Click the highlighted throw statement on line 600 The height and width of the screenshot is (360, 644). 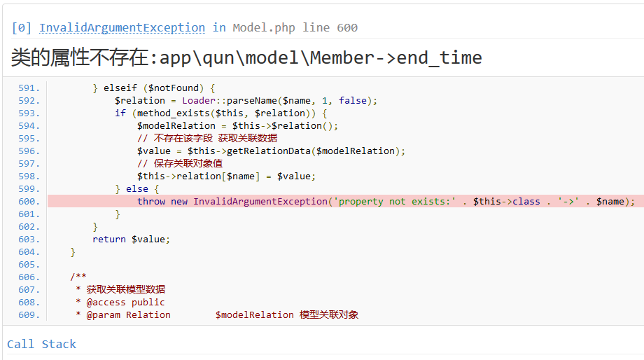coord(385,202)
